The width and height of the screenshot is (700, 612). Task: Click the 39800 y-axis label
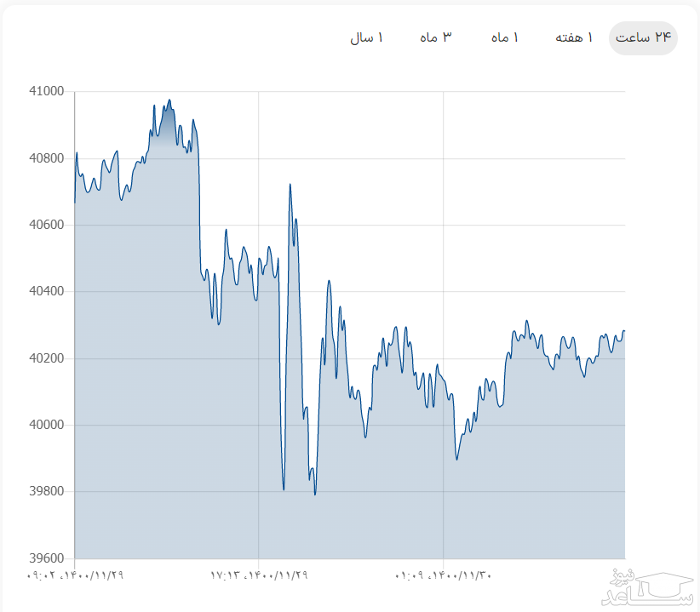coord(46,492)
